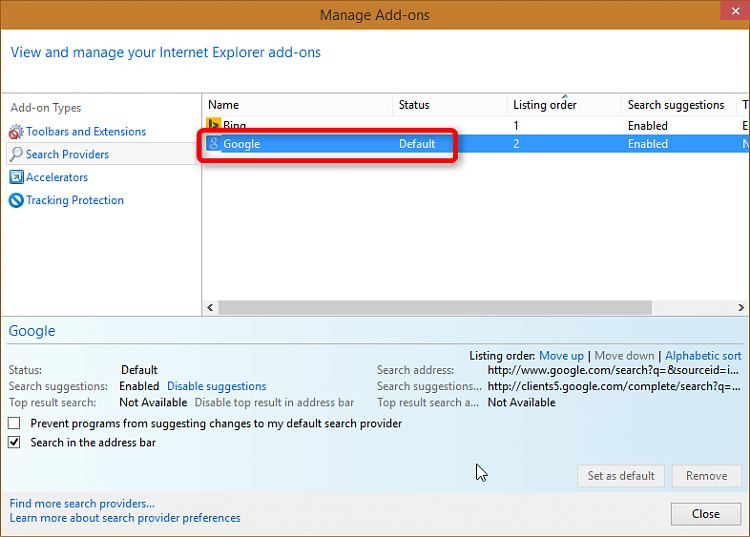Click the Search Providers magnifier icon
Image resolution: width=750 pixels, height=537 pixels.
coord(16,154)
